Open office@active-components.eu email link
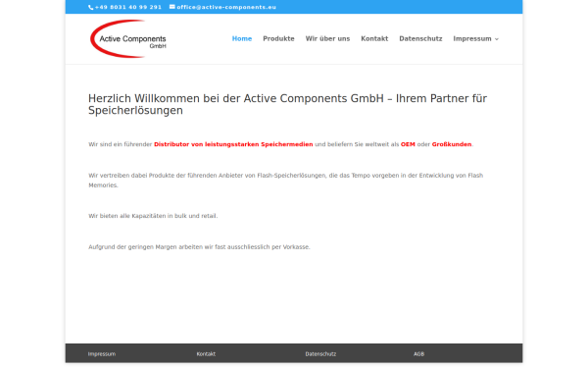This screenshot has height=368, width=588. 226,7
